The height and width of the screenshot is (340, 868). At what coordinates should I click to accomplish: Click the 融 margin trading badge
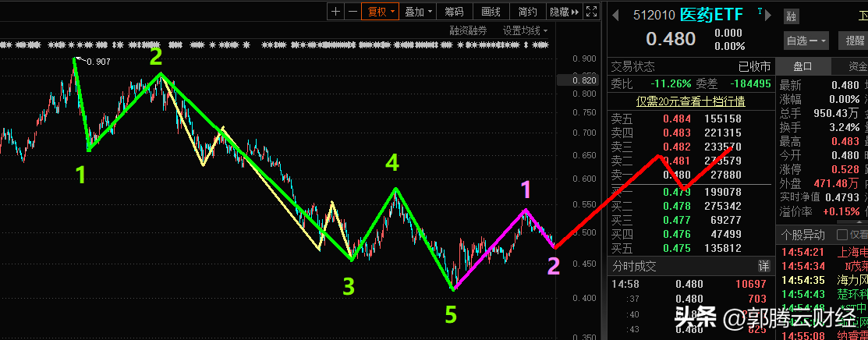tap(792, 16)
